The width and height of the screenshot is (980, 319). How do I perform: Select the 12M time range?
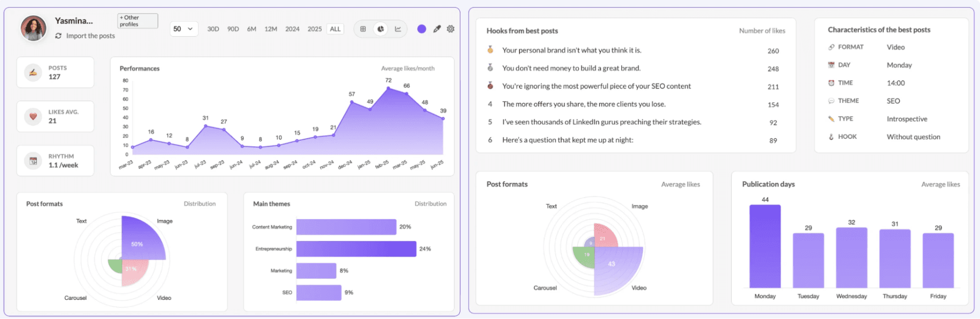271,29
